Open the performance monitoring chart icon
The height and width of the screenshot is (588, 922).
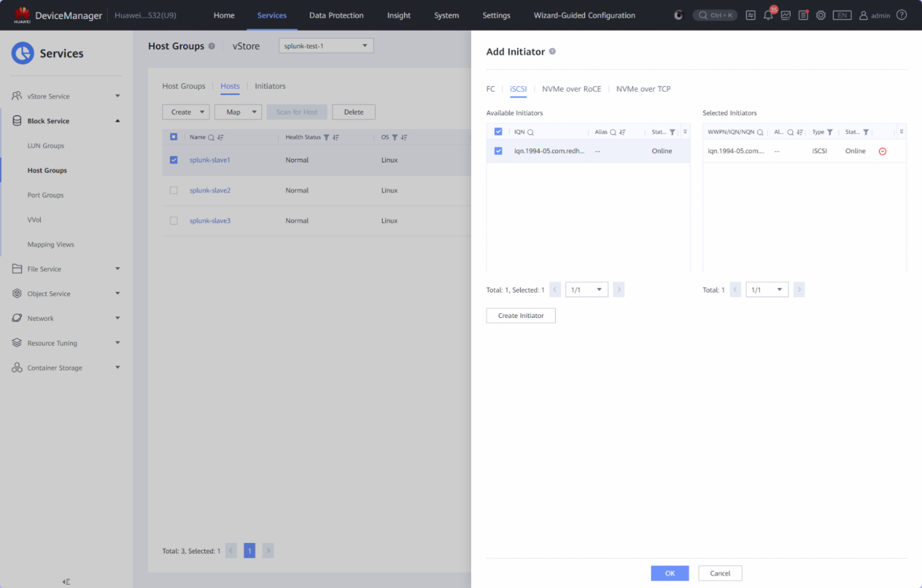[785, 15]
